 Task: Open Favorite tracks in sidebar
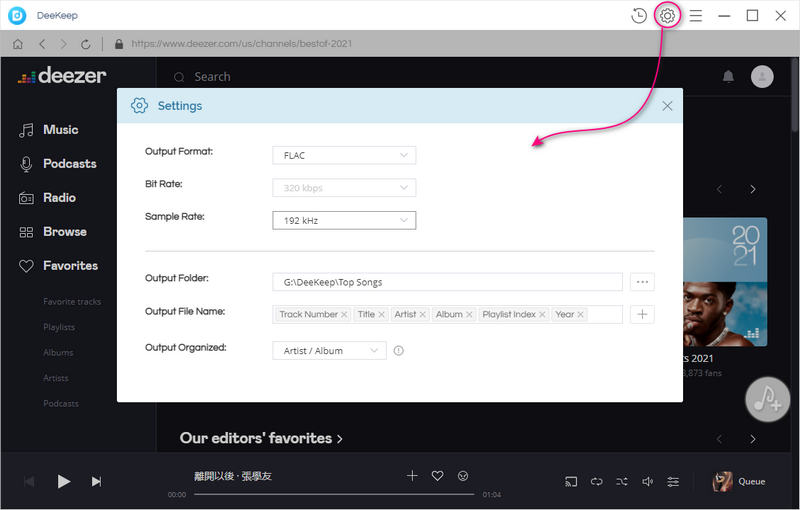click(72, 302)
